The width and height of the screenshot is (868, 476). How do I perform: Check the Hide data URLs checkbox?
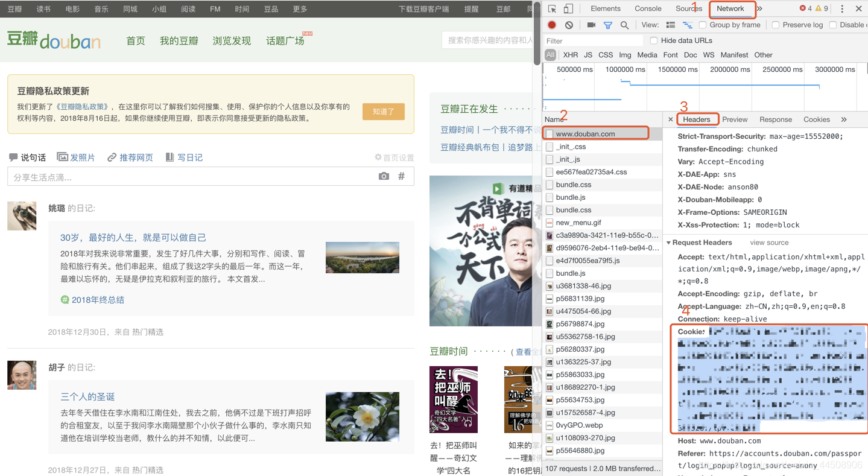click(x=654, y=40)
